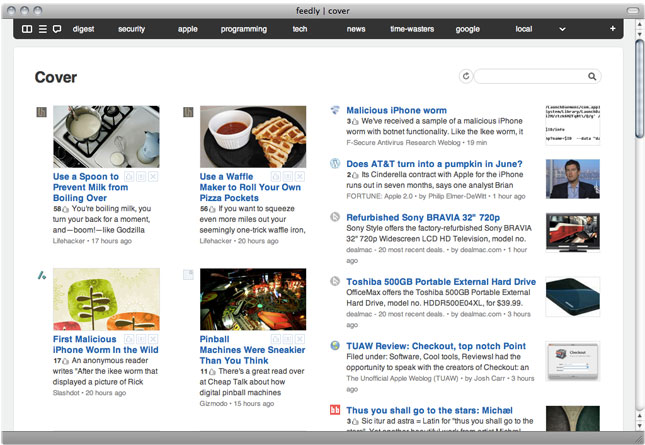Viewport: 645px width, 445px height.
Task: Click Lifehacker favicon beside the Spoon article
Action: (42, 112)
